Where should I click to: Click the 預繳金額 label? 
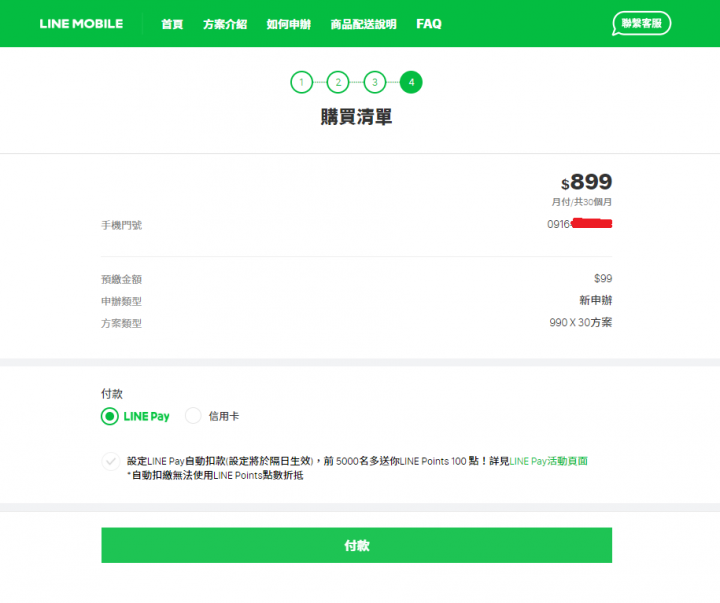point(122,279)
